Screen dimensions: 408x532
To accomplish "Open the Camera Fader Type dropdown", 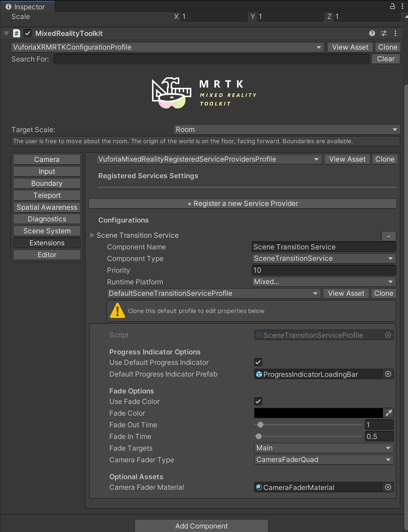I will point(324,460).
